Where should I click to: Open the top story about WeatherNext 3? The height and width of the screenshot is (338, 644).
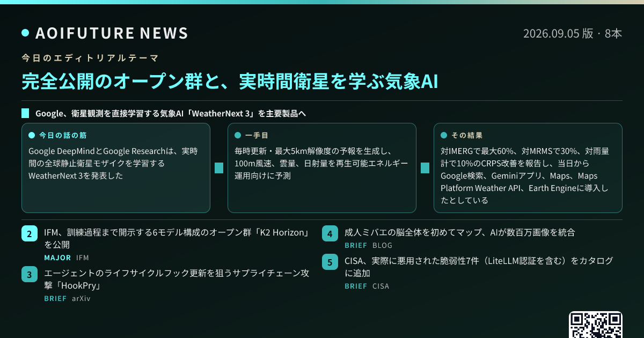[x=171, y=114]
